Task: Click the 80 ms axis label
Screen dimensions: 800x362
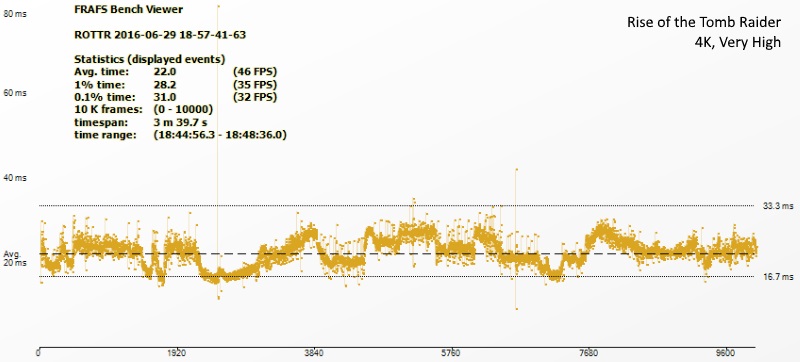Action: [15, 14]
